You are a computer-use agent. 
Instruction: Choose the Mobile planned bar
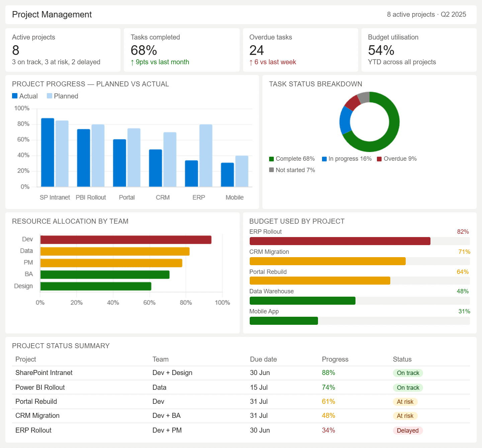pos(242,171)
